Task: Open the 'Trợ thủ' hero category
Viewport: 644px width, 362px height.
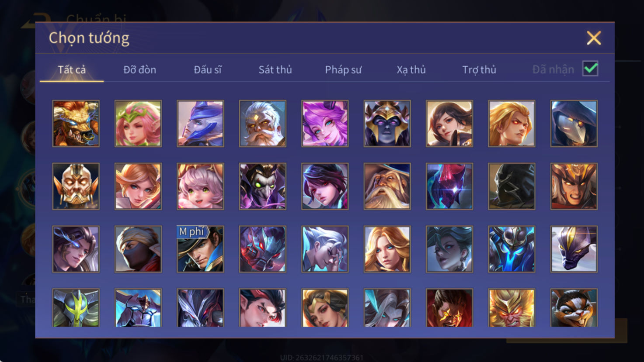Action: [479, 69]
